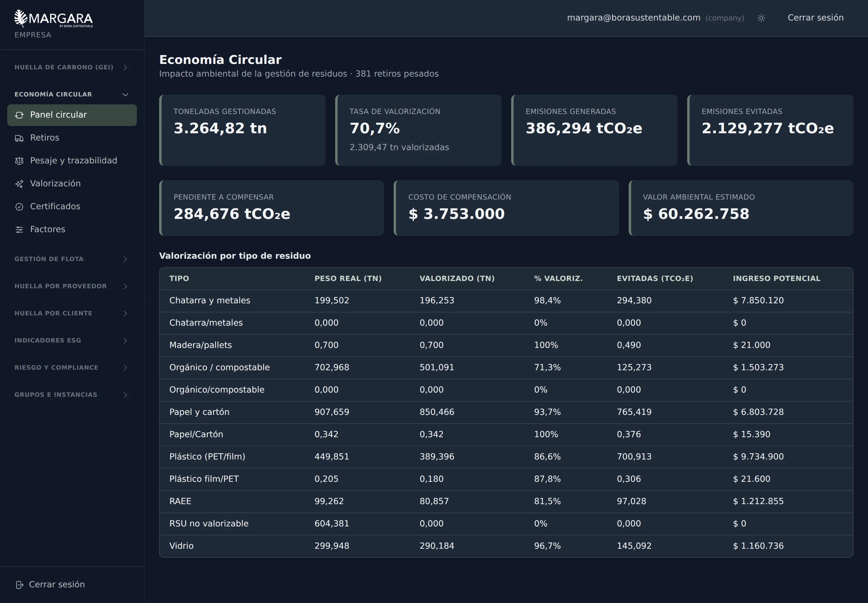The width and height of the screenshot is (868, 603).
Task: Expand the Riesgo y Compliance section
Action: pos(72,368)
